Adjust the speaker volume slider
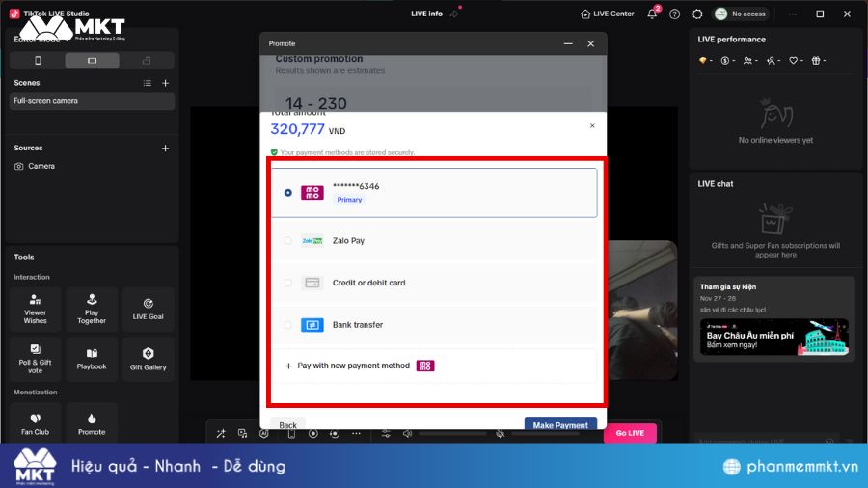Screen dimensions: 868x488 452,433
